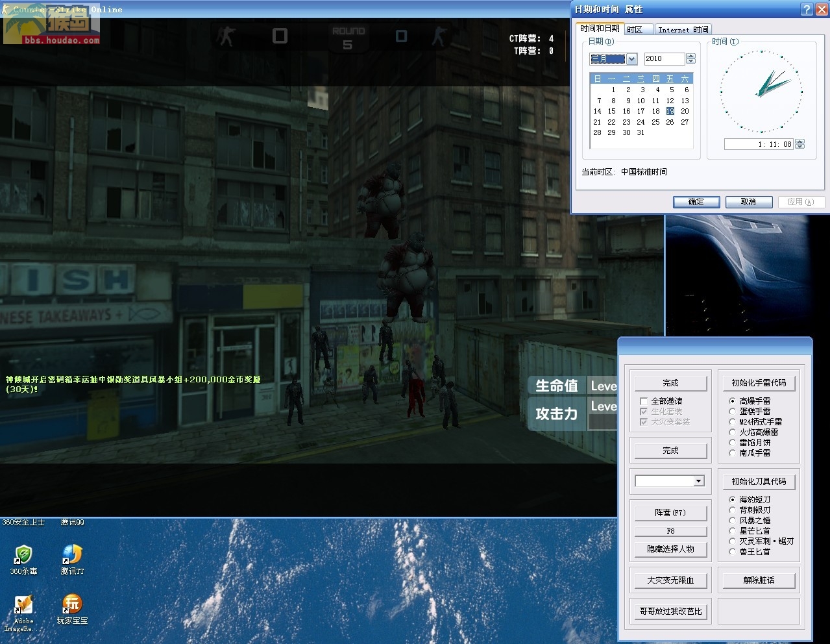Click the 取消 button in Date dialog
The image size is (830, 644).
(749, 202)
